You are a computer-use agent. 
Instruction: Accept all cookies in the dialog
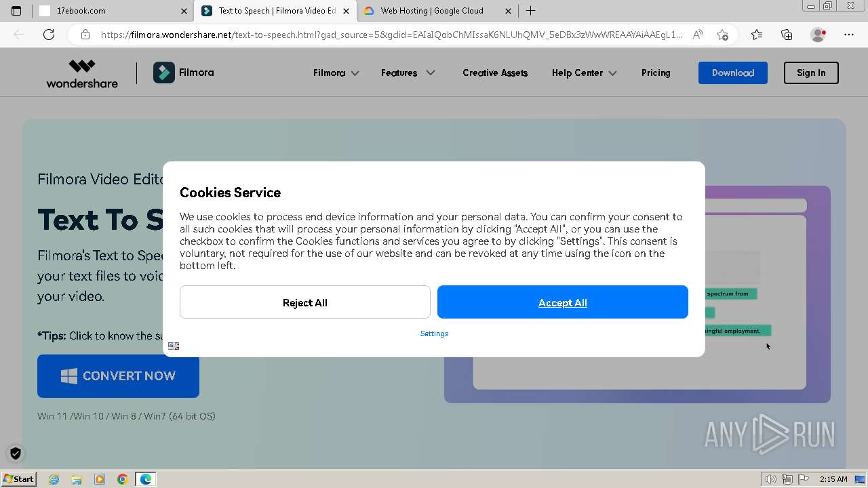pos(562,302)
